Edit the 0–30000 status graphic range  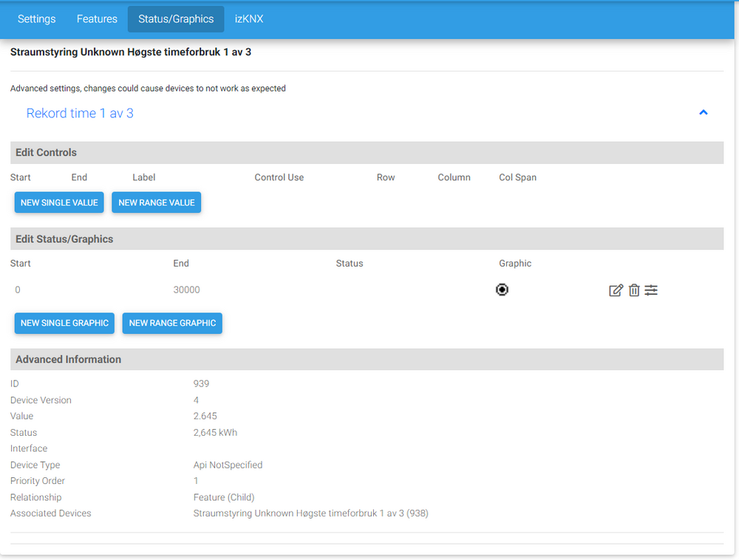point(616,290)
